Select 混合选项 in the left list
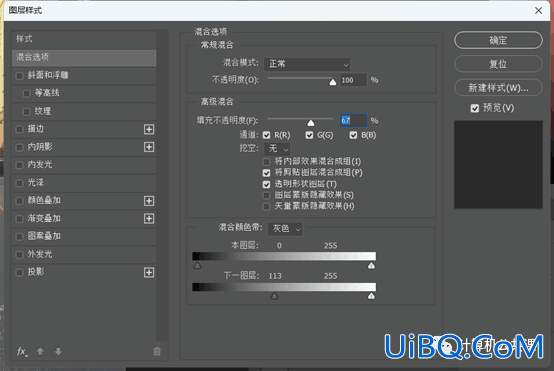The width and height of the screenshot is (554, 371). [x=84, y=57]
